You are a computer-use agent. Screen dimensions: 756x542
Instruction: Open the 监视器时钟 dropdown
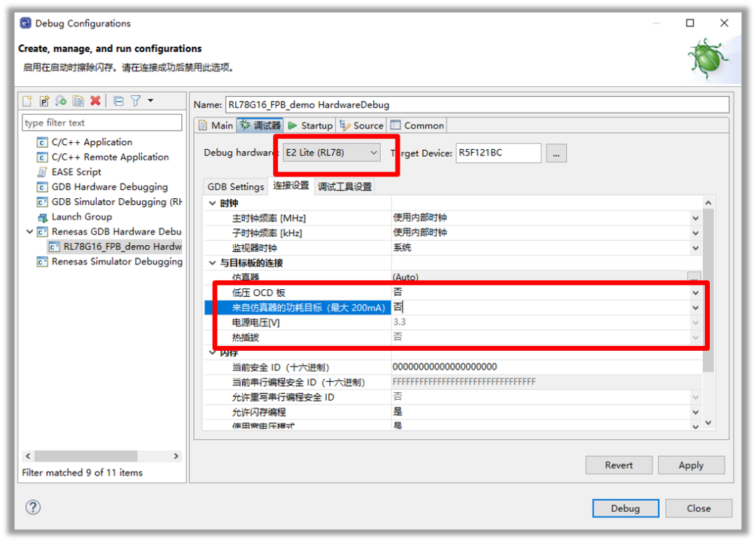pos(695,249)
